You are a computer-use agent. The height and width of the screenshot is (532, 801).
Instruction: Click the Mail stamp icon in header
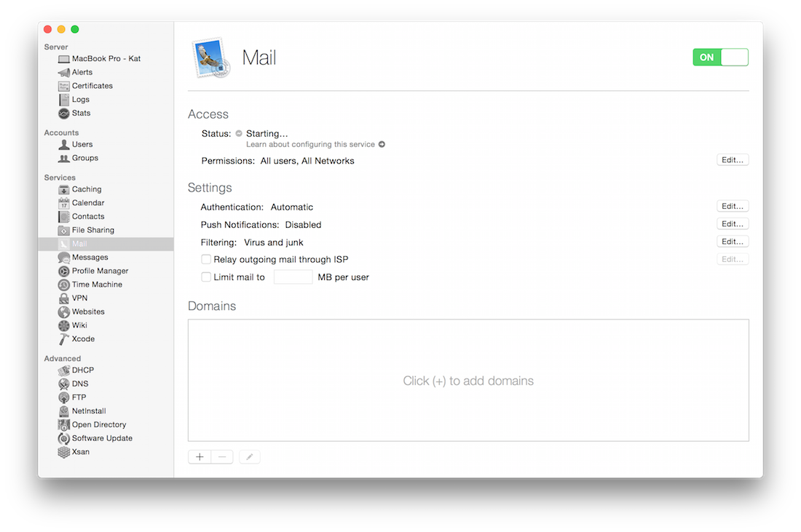click(x=211, y=57)
